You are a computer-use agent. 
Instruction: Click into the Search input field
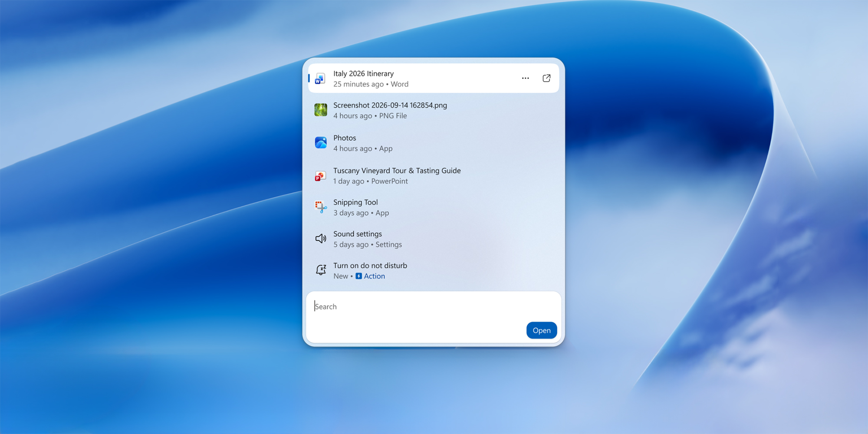434,317
